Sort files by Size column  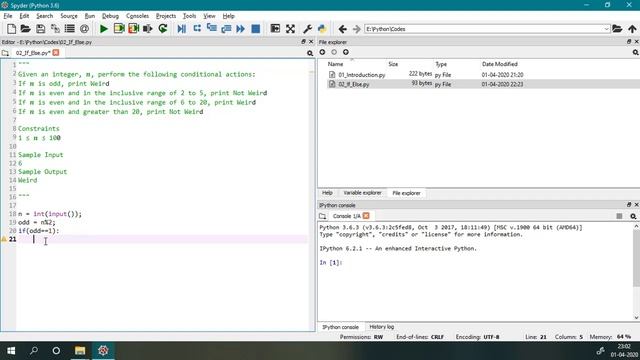click(393, 64)
